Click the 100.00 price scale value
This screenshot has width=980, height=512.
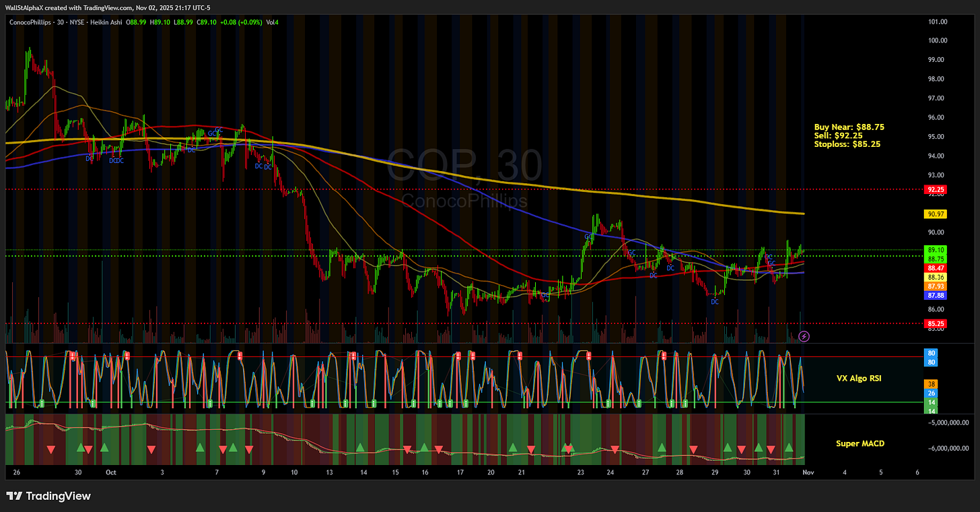pyautogui.click(x=938, y=40)
